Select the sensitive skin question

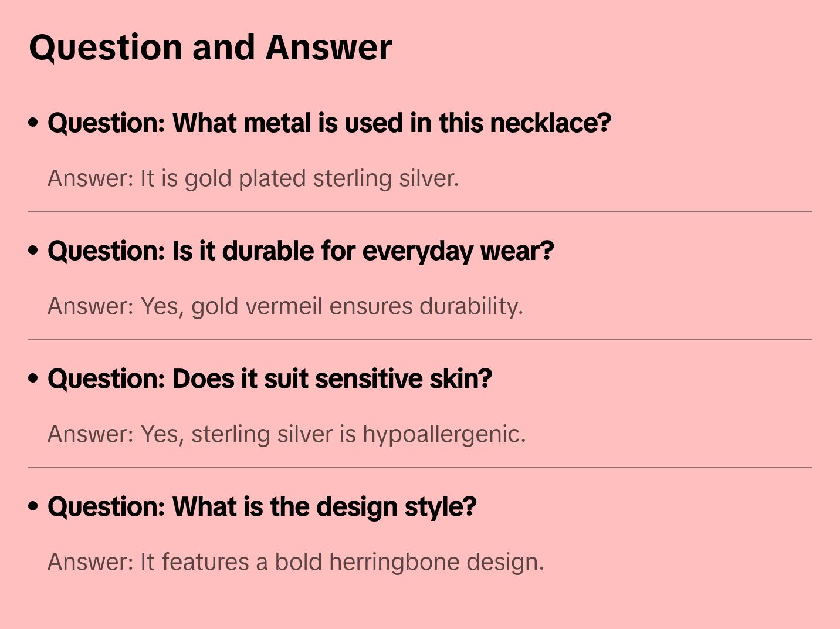(x=269, y=379)
